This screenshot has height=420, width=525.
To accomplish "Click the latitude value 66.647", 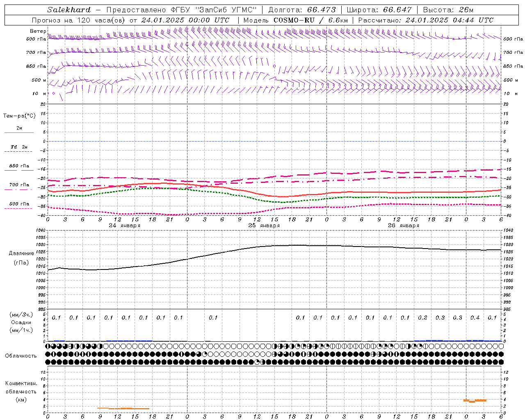I will (398, 10).
